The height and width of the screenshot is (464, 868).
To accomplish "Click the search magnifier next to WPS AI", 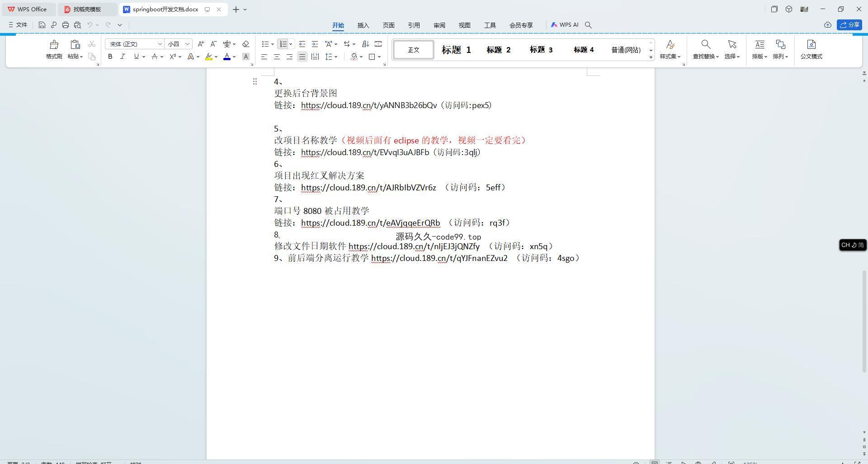I will click(588, 25).
